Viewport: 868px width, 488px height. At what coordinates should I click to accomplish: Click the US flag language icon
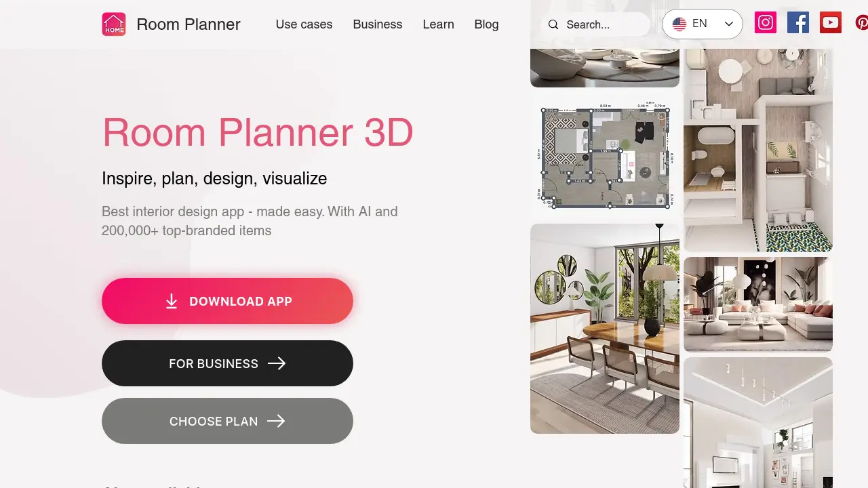pos(679,24)
